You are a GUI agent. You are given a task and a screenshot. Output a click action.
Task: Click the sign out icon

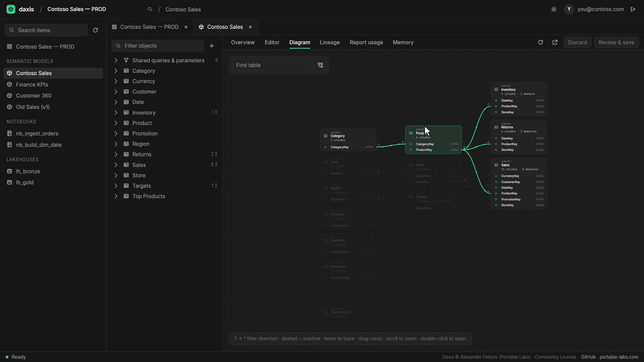[x=633, y=9]
